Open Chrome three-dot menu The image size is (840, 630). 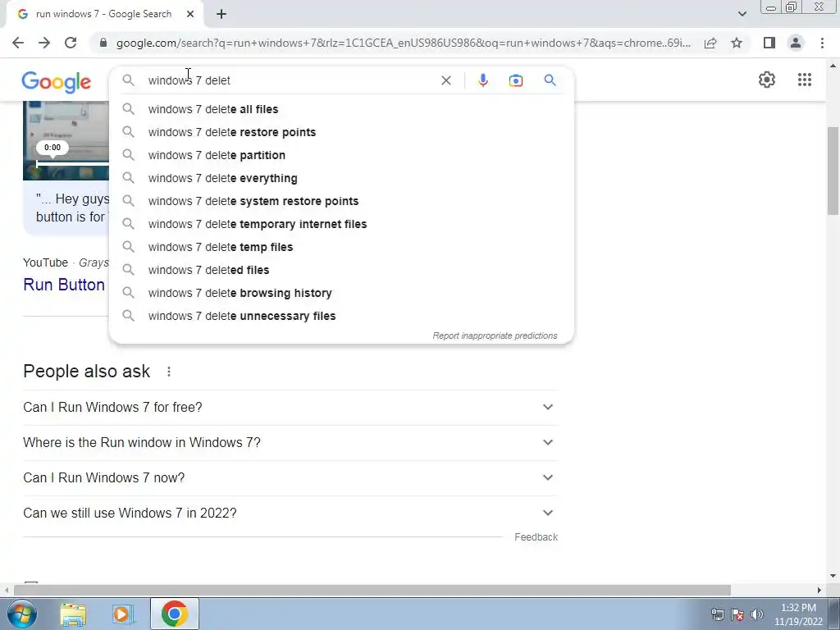822,43
